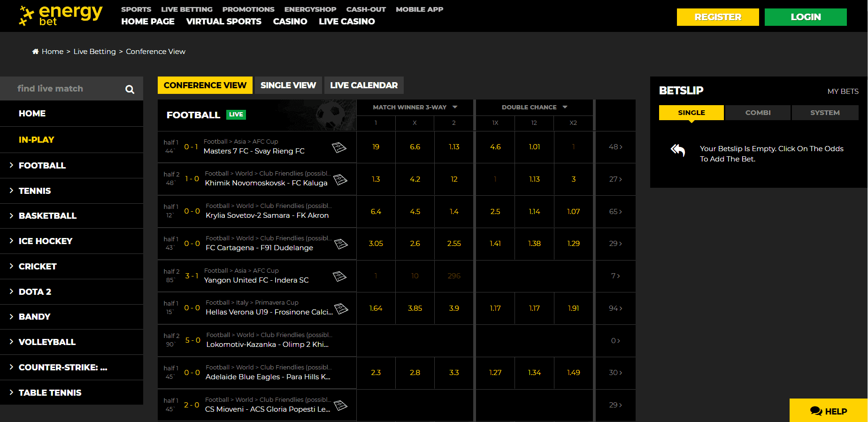Select the Combi betslip tab
This screenshot has width=868, height=422.
point(758,113)
